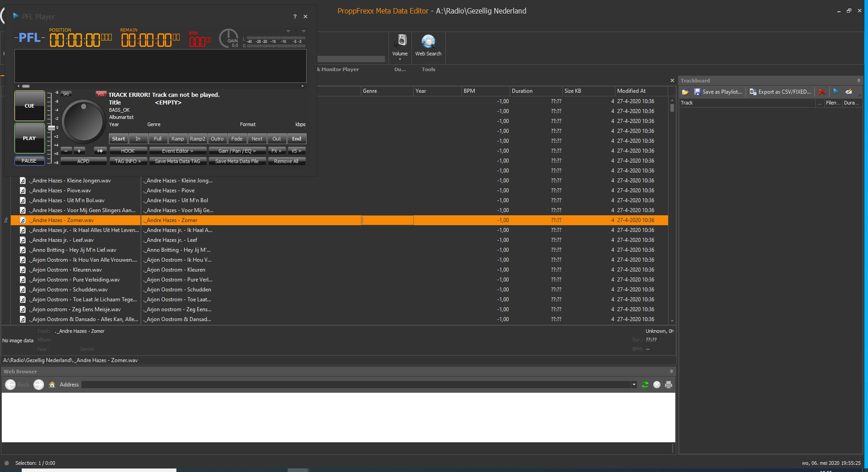The width and height of the screenshot is (868, 472).
Task: Click the Save as Playlist floppy icon
Action: pyautogui.click(x=697, y=92)
